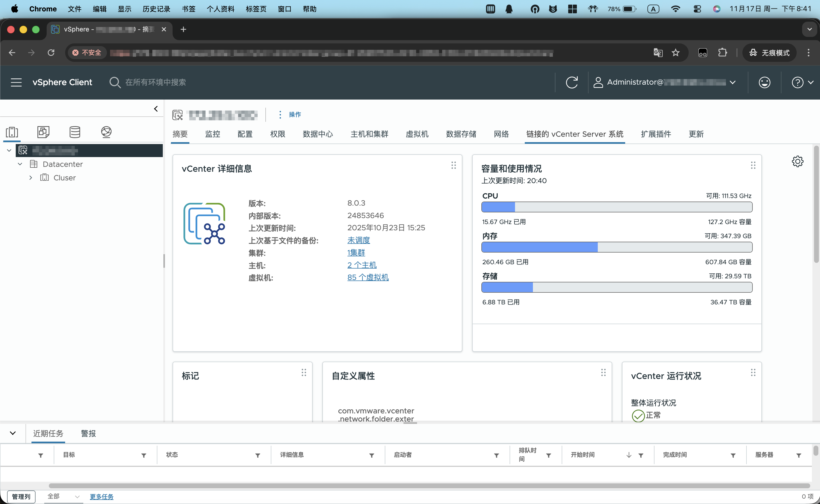Switch to the 警报 tab
This screenshot has width=820, height=504.
tap(88, 433)
